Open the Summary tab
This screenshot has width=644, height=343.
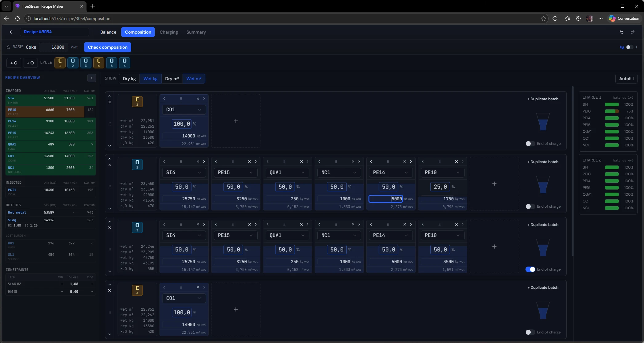click(196, 32)
